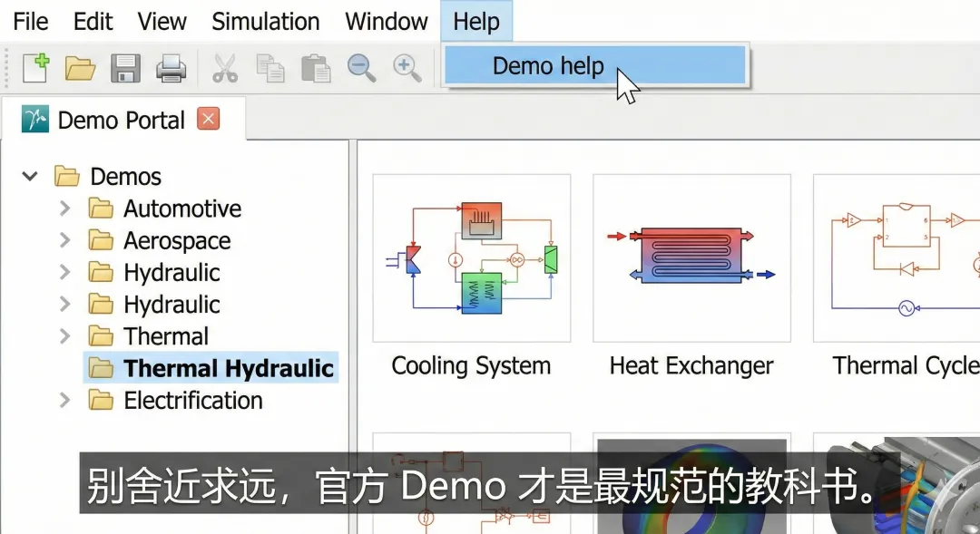Click the Cooling System caption
980x534 pixels.
[x=471, y=365]
